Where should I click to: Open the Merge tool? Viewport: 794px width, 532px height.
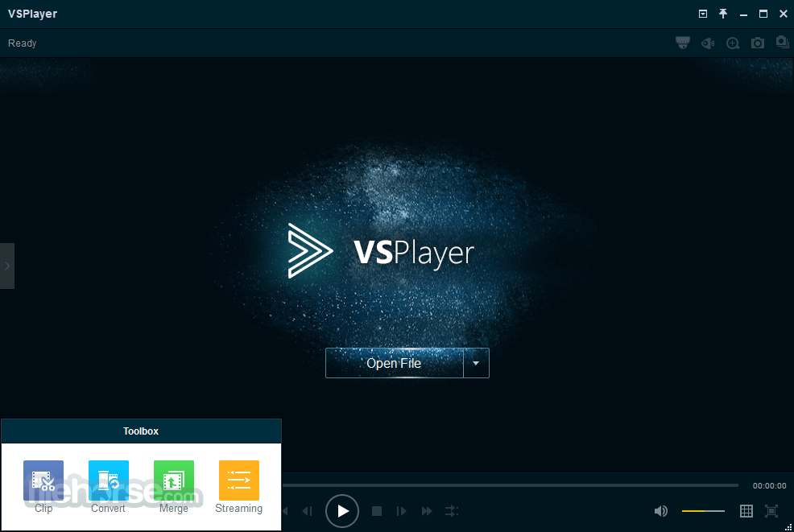tap(174, 480)
